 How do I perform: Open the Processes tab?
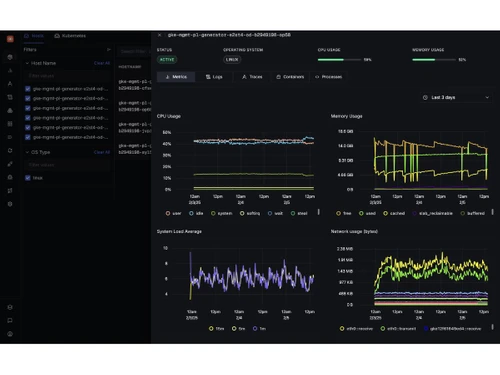(328, 77)
